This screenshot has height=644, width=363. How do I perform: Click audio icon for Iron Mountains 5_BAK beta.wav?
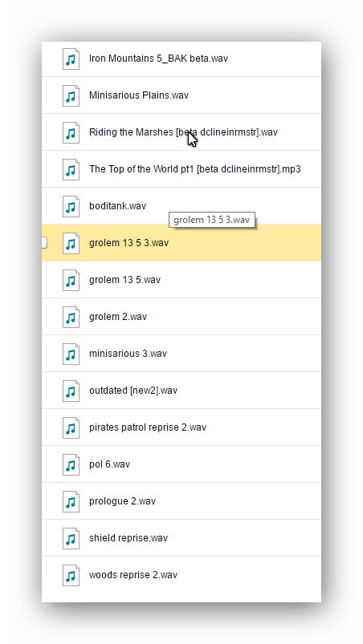point(71,59)
